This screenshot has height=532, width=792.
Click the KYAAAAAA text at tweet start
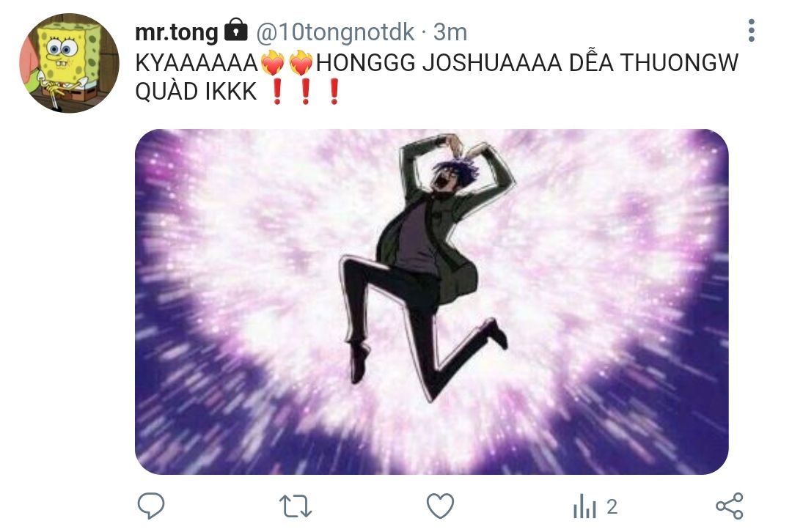coord(197,63)
